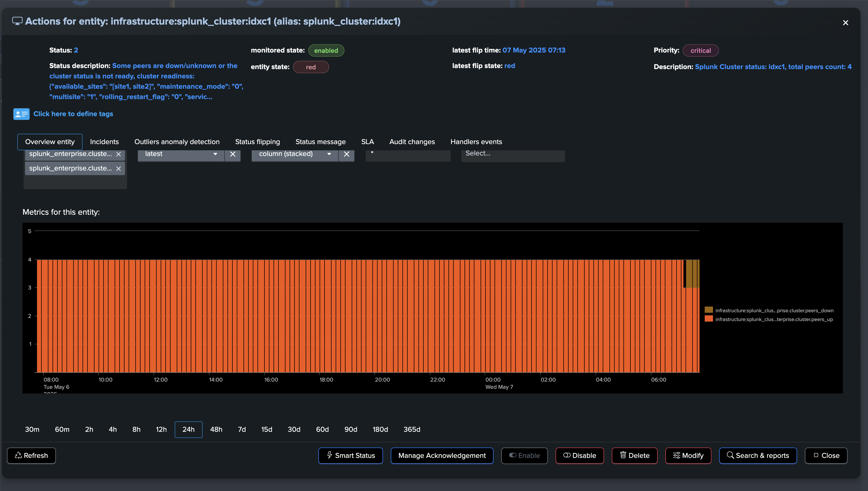Open Search & reports
The image size is (868, 491).
[x=758, y=456]
